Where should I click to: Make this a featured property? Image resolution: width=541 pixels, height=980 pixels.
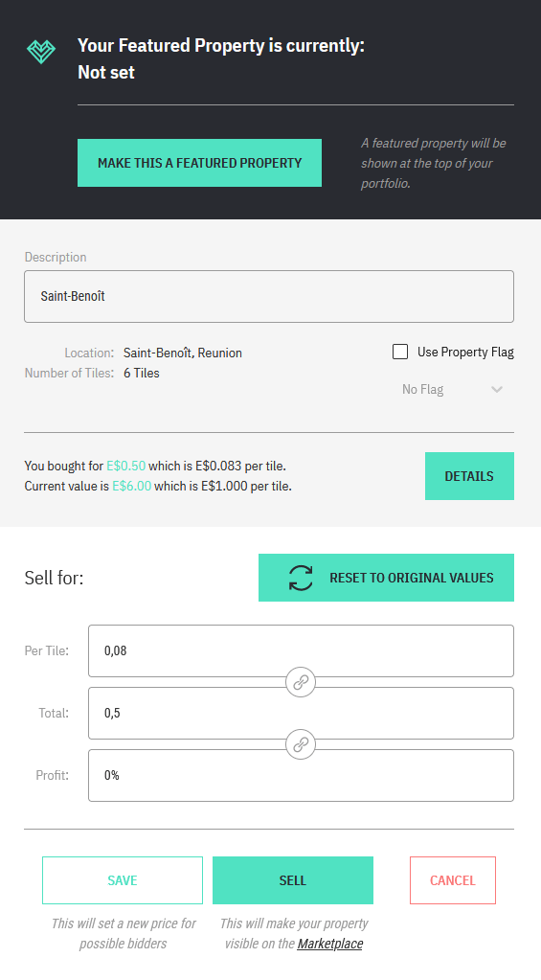tap(199, 163)
